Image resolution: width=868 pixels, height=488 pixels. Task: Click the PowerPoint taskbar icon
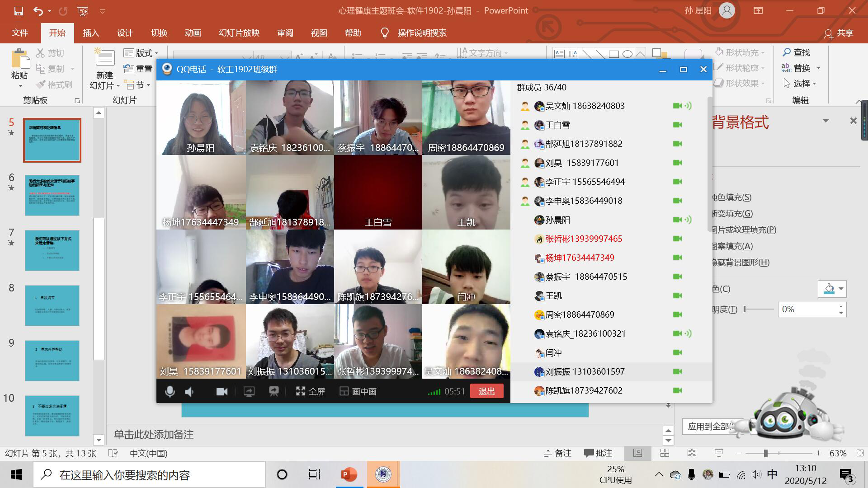click(x=349, y=475)
